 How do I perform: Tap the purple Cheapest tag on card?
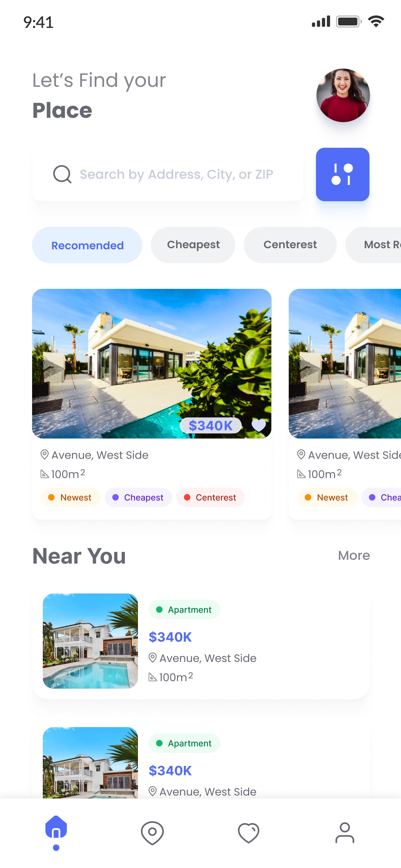coord(138,497)
